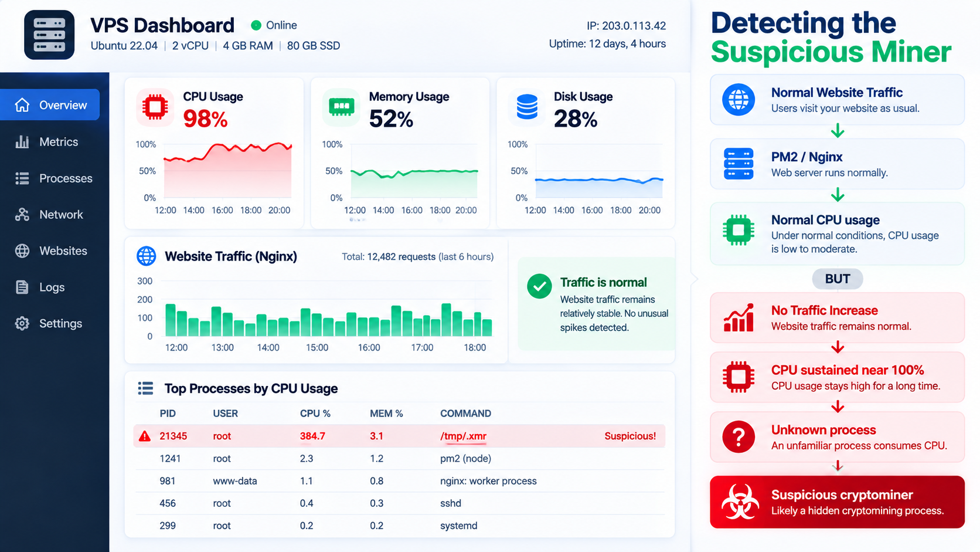Click the server icon in PM2 / Nginx card
980x552 pixels.
739,164
